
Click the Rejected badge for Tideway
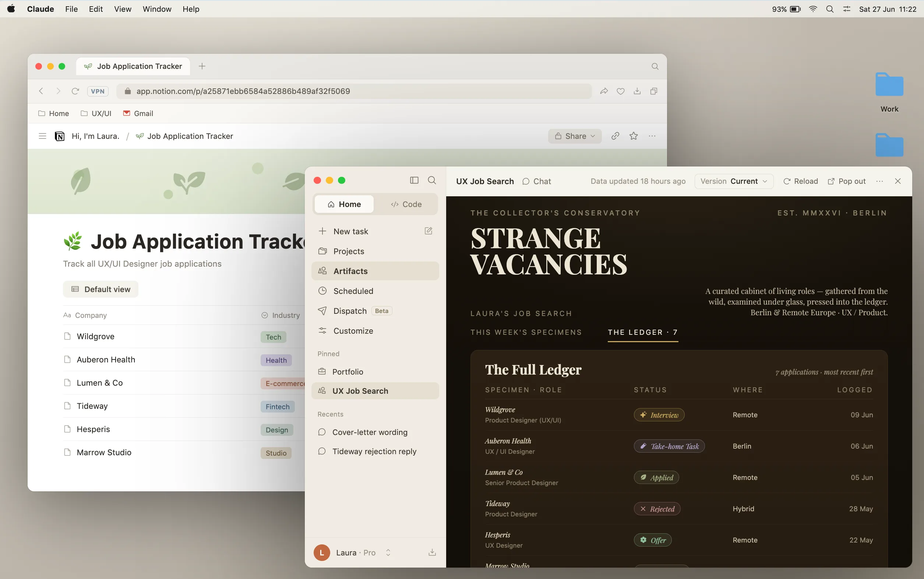(657, 509)
